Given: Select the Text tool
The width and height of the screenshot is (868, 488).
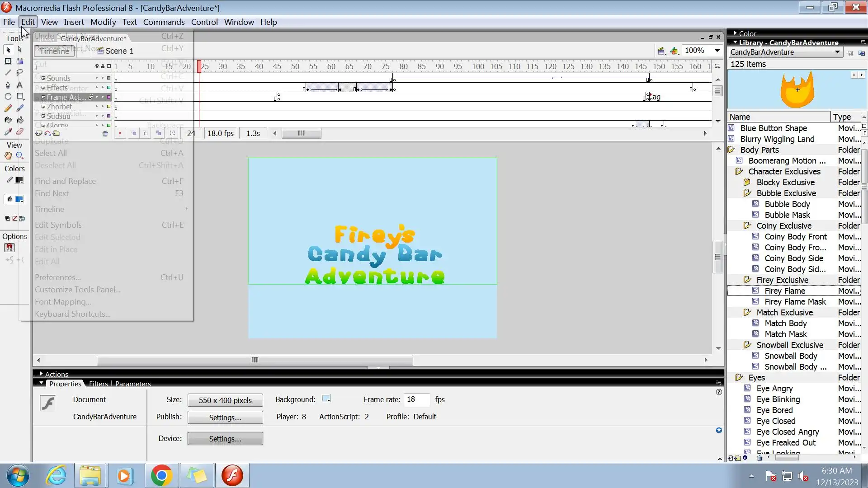Looking at the screenshot, I should click(x=20, y=84).
